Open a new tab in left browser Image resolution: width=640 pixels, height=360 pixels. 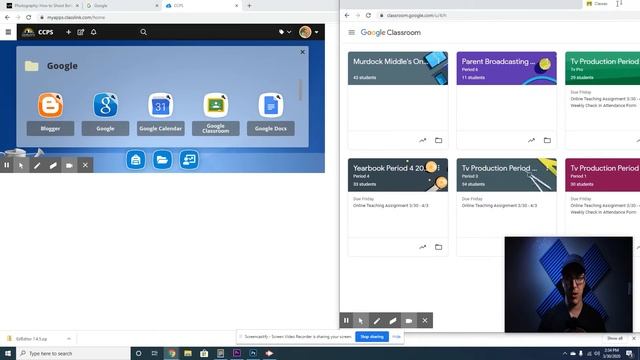249,6
